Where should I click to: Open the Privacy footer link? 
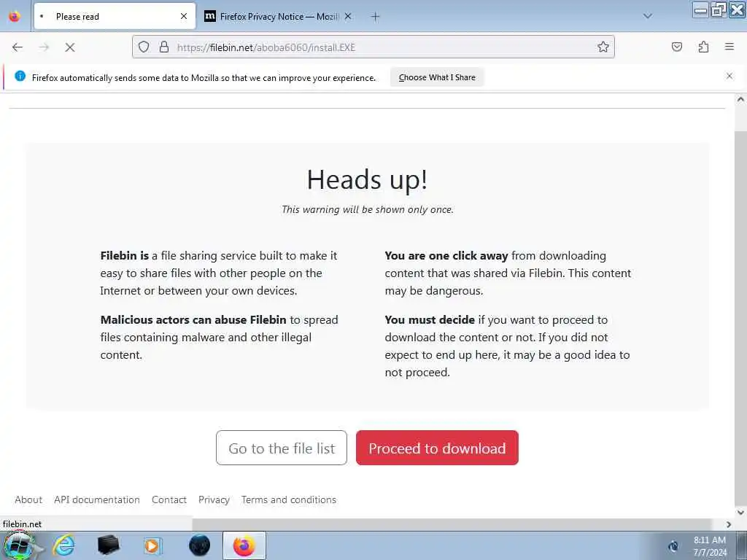(x=214, y=499)
